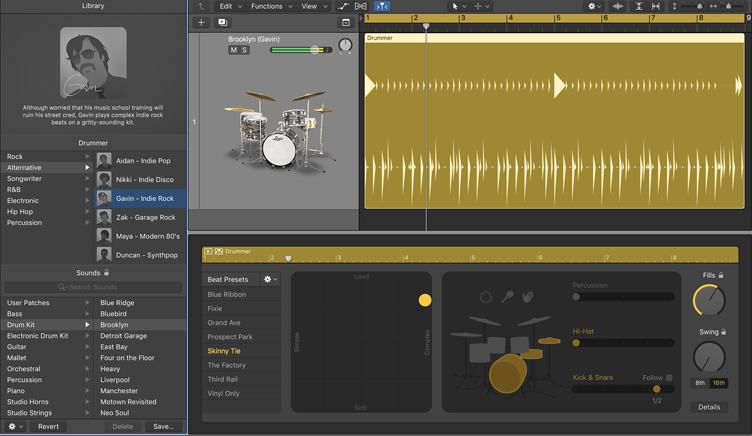Click the vertical auto zoom icon
The image size is (752, 436).
point(638,6)
